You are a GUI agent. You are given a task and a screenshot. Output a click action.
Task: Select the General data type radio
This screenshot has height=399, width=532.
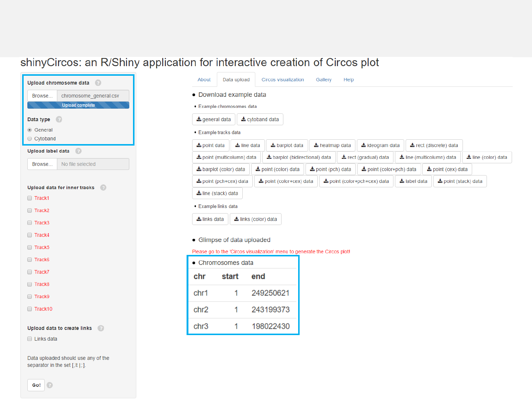(30, 130)
